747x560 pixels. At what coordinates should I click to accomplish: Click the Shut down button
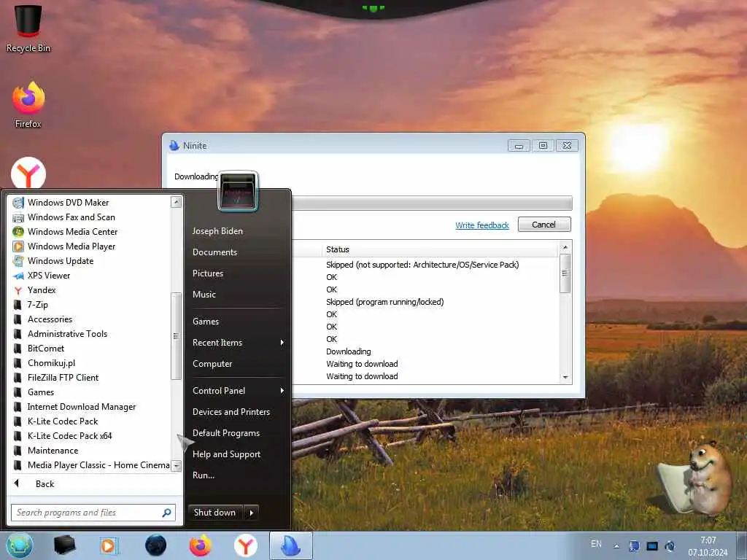click(216, 513)
